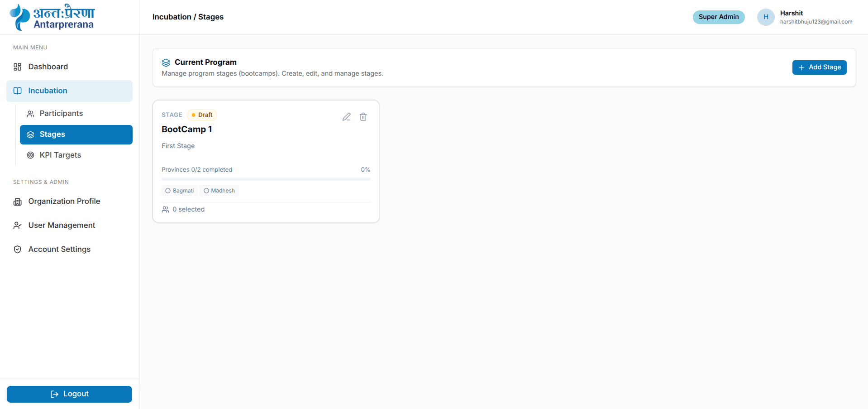
Task: Open Dashboard from main menu
Action: pyautogui.click(x=69, y=67)
